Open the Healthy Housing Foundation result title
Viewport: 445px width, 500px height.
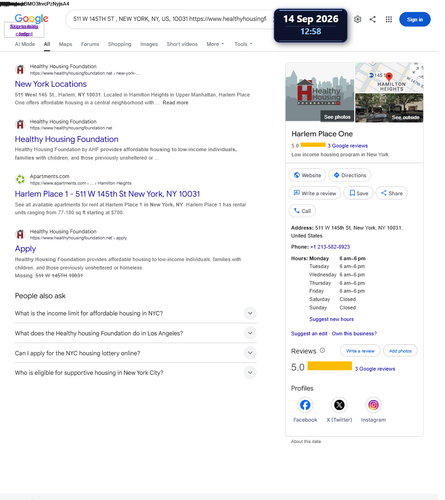pyautogui.click(x=66, y=139)
